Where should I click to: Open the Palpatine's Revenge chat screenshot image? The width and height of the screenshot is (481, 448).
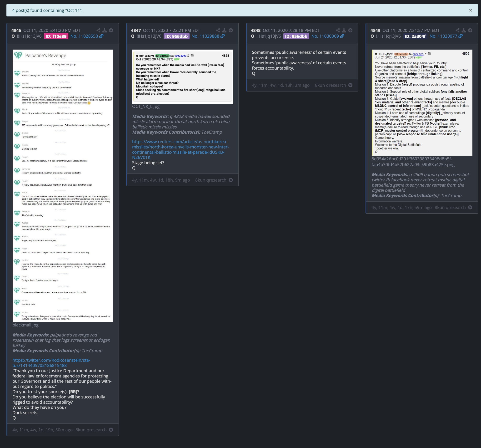tap(63, 186)
